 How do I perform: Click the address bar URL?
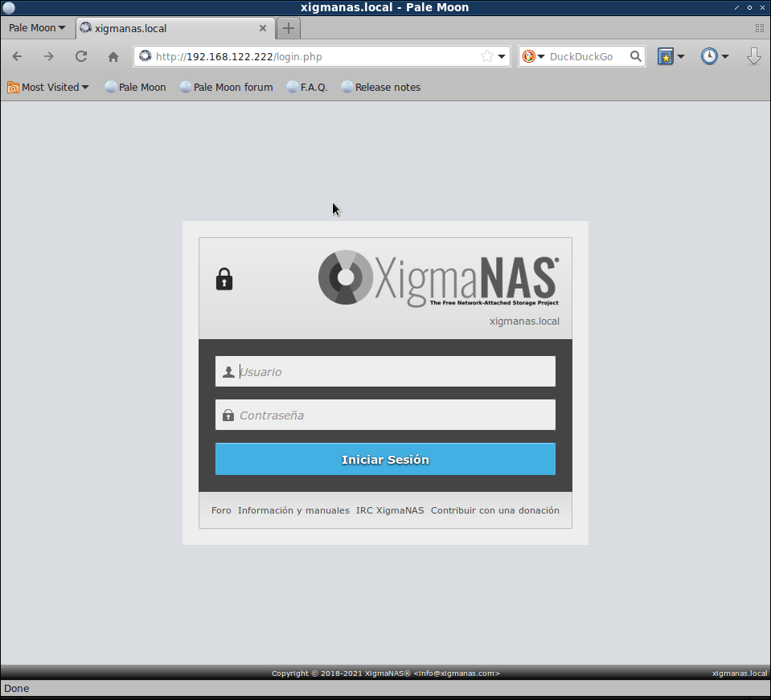click(239, 56)
